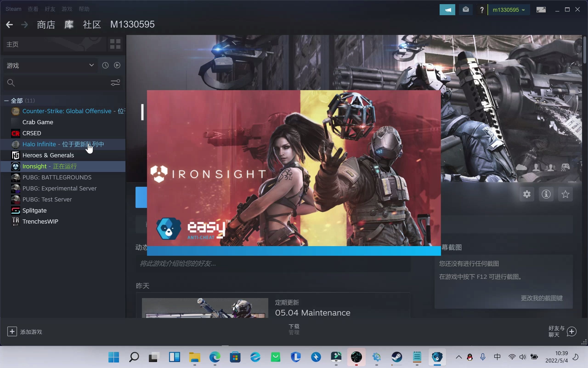Open the Ironsight manage gear icon
588x368 pixels.
527,194
